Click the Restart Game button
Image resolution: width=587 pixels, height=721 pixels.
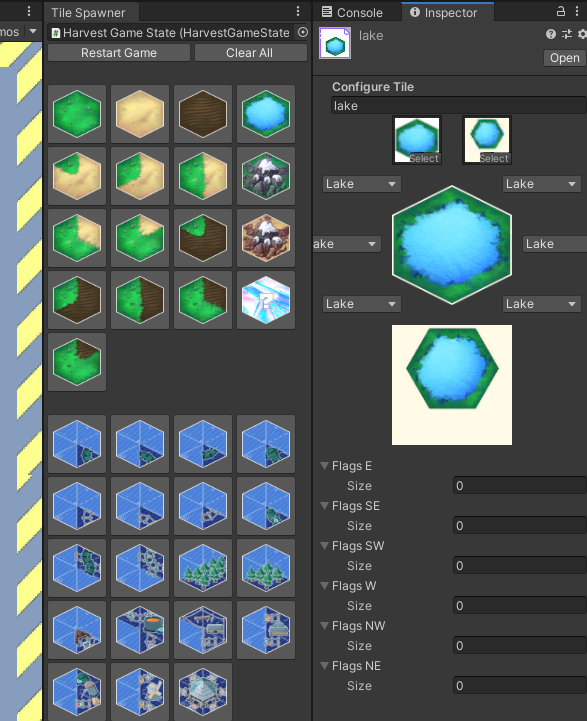(119, 53)
